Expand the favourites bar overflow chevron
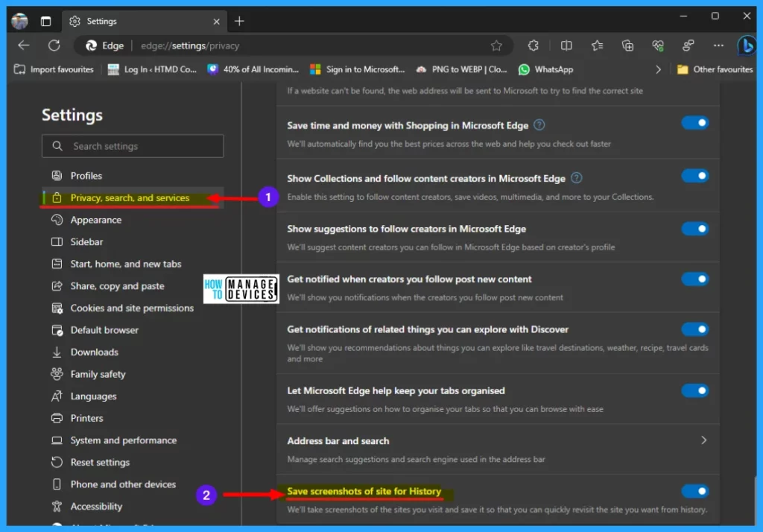 658,69
